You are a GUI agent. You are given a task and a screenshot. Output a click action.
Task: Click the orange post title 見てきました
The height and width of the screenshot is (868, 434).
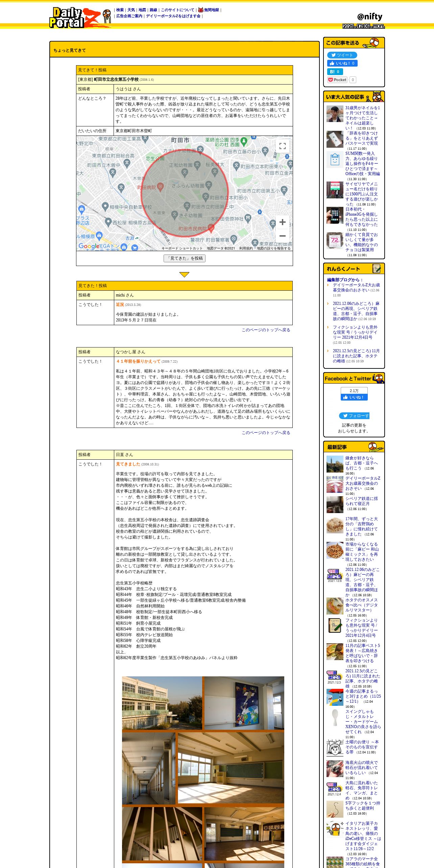coord(128,464)
